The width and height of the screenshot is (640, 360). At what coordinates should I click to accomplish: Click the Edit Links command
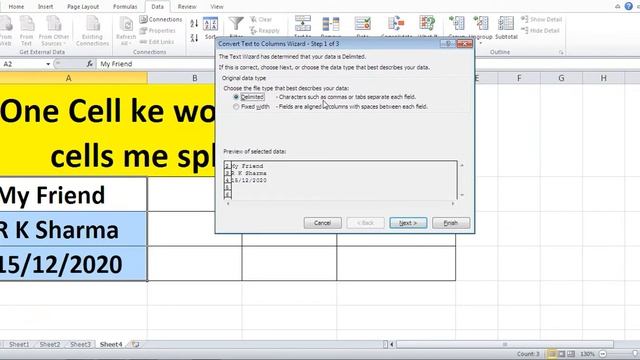tap(157, 42)
